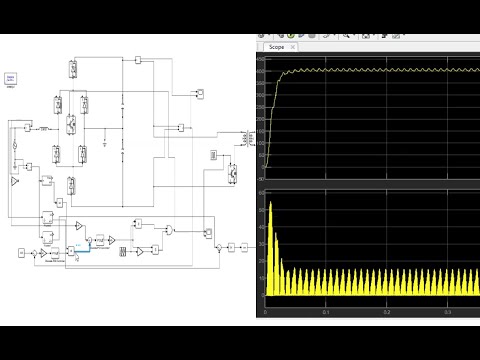Select the voltage measurement block at top of model
The height and width of the screenshot is (360, 480).
138,60
